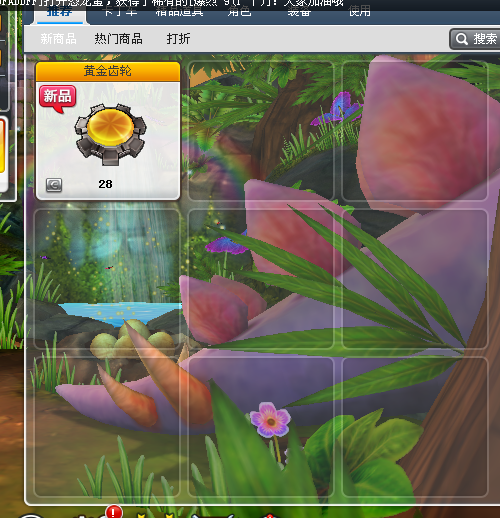This screenshot has height=518, width=500.
Task: Filter by 打折 items
Action: [178, 39]
